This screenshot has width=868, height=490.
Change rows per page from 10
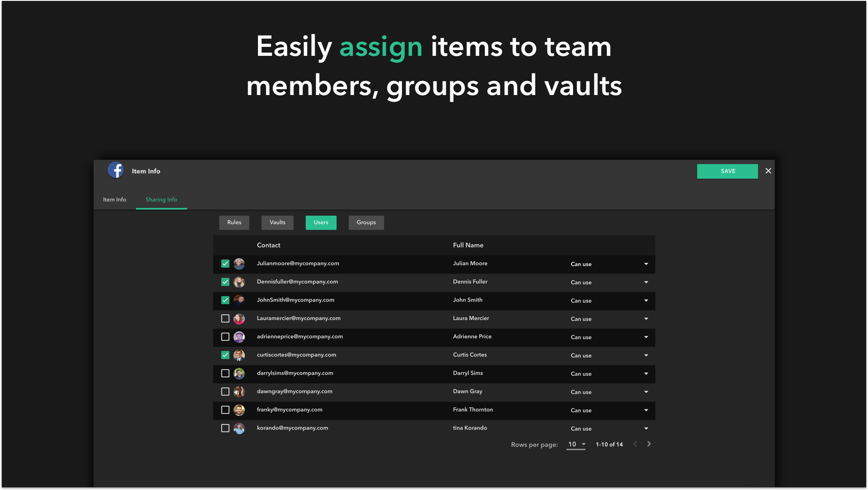click(576, 444)
